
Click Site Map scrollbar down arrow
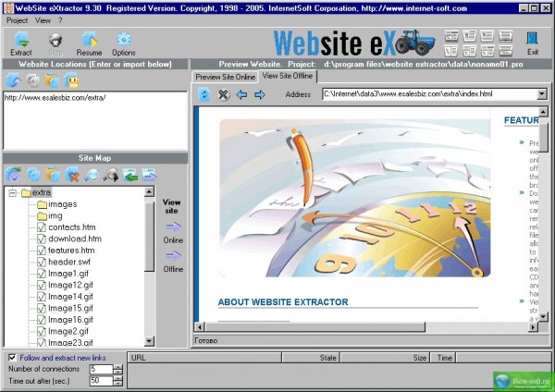149,341
